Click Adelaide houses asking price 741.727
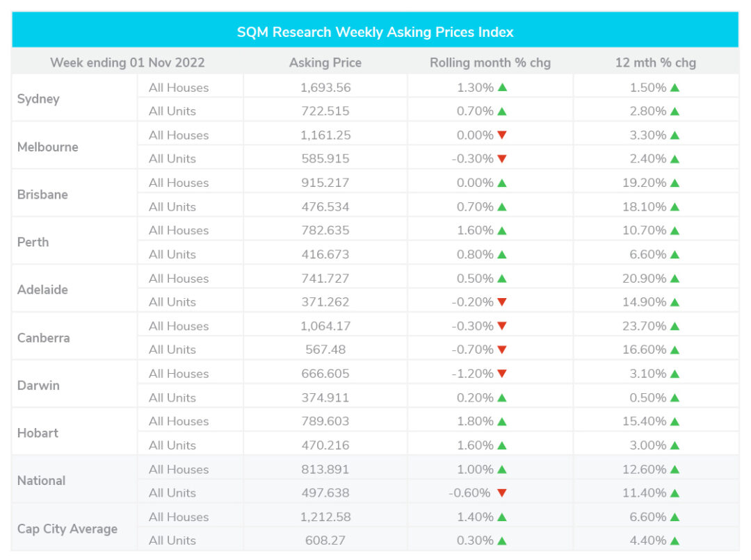This screenshot has width=751, height=560. click(325, 279)
